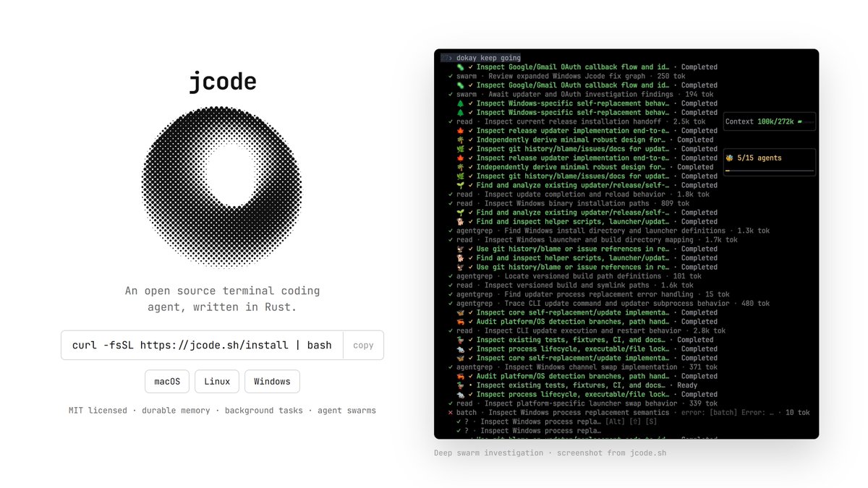Copy the install command with the copy button
Viewport: 868px width, 488px height.
click(x=363, y=345)
